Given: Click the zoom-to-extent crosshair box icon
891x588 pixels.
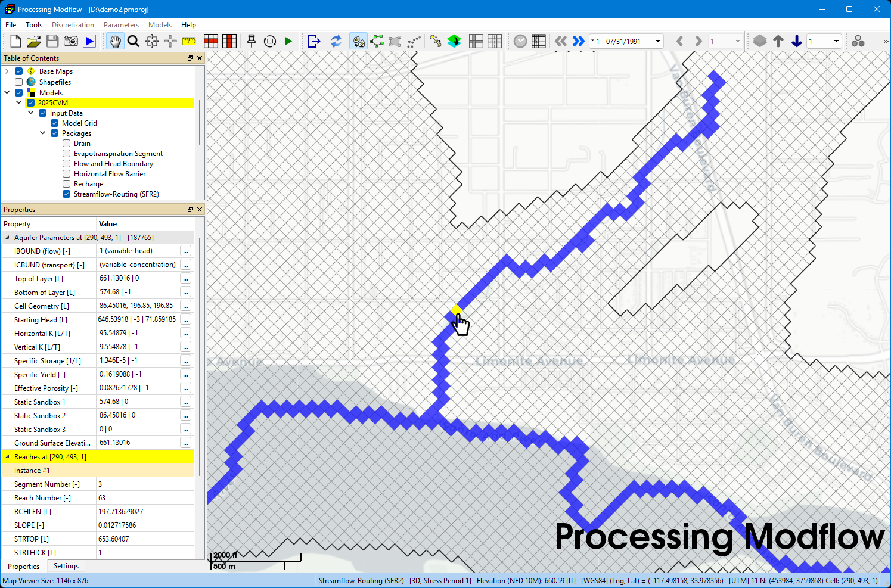Looking at the screenshot, I should coord(152,41).
